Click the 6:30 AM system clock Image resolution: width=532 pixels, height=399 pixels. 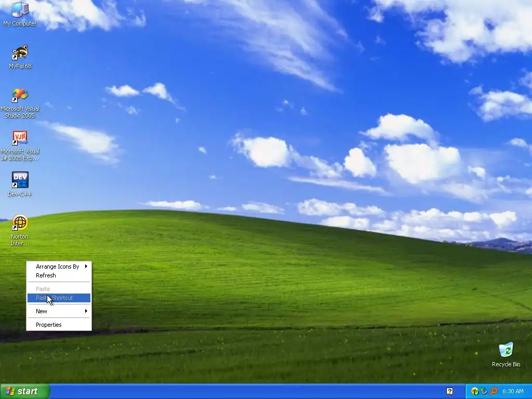pyautogui.click(x=513, y=391)
